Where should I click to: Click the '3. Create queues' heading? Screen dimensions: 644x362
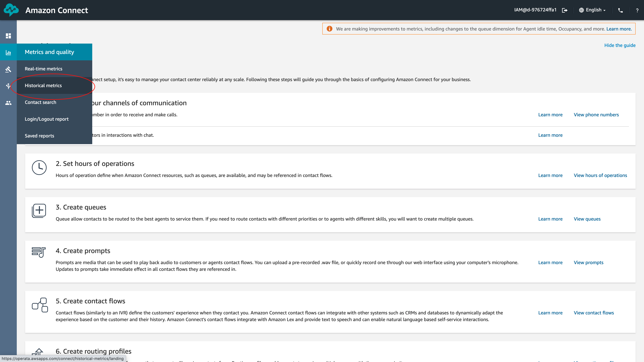tap(81, 207)
